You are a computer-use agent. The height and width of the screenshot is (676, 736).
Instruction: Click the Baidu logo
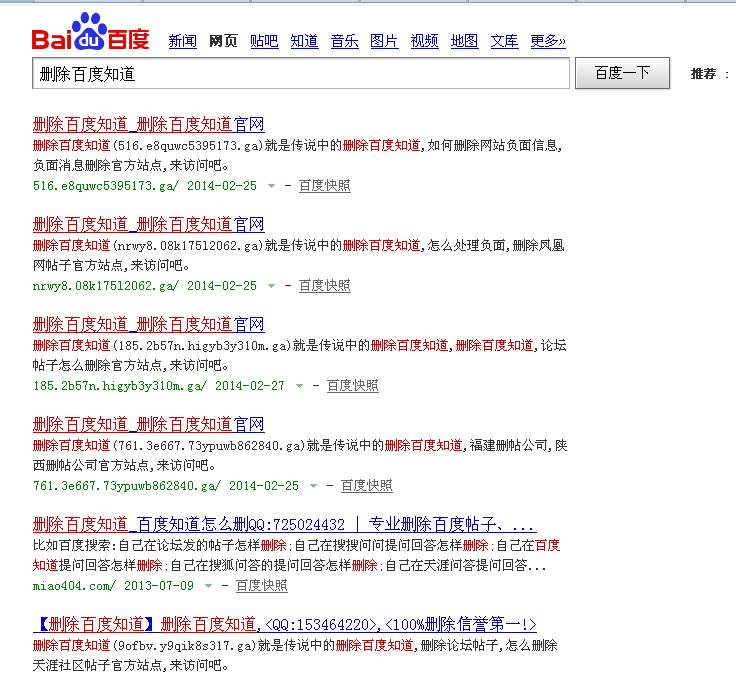91,32
